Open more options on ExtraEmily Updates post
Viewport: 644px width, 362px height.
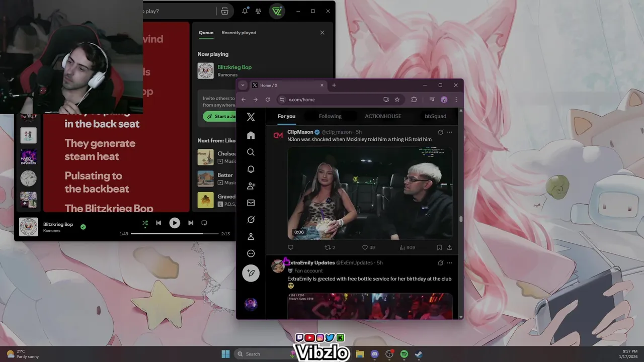449,263
